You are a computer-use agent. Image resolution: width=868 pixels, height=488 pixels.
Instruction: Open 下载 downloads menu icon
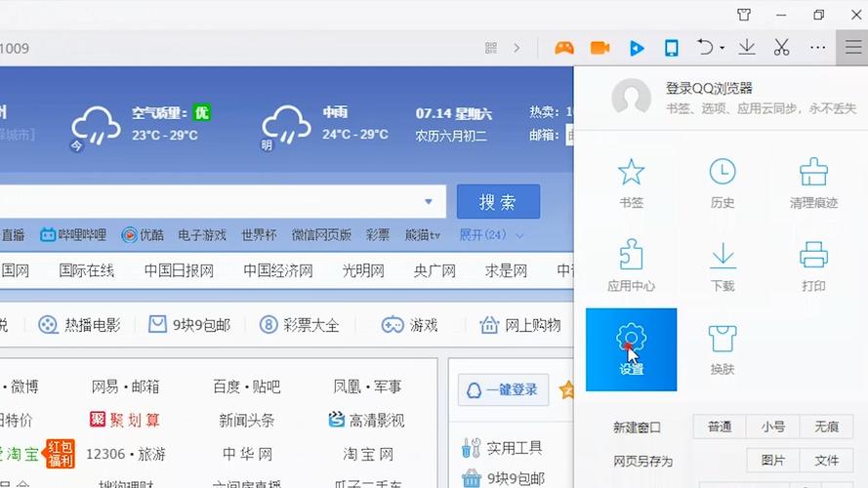pos(723,255)
